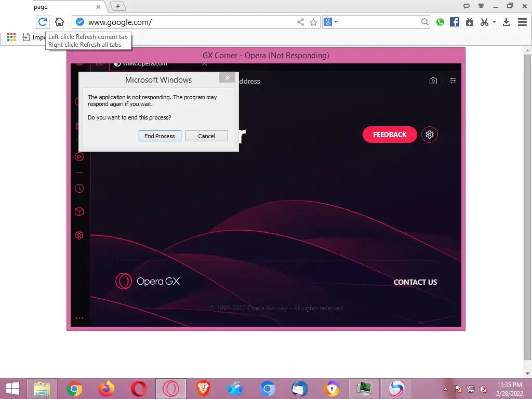Open Opera GX easy setup sliders icon
The height and width of the screenshot is (399, 532).
453,81
